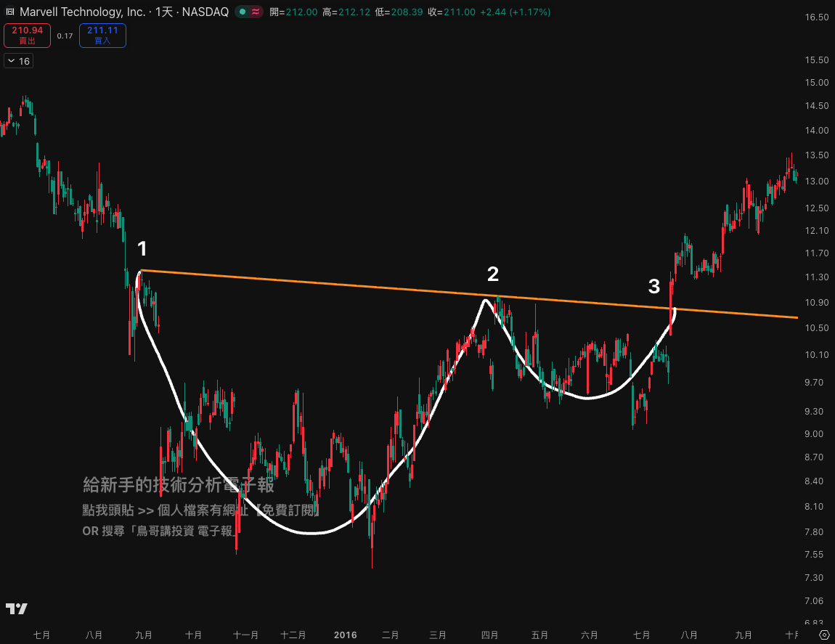Click the 12.10 price axis label
The width and height of the screenshot is (835, 644).
[x=816, y=231]
